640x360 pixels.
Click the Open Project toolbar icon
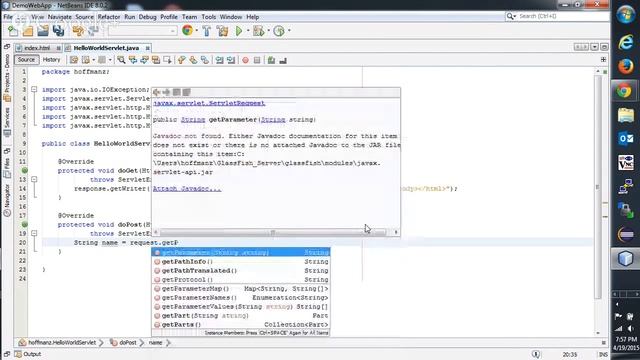coord(43,31)
